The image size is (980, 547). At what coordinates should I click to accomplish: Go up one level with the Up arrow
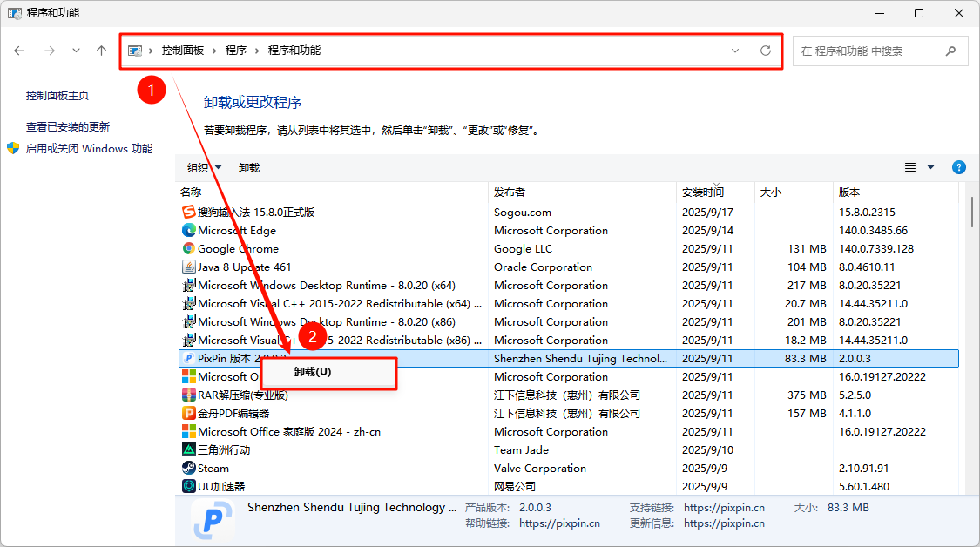coord(101,51)
